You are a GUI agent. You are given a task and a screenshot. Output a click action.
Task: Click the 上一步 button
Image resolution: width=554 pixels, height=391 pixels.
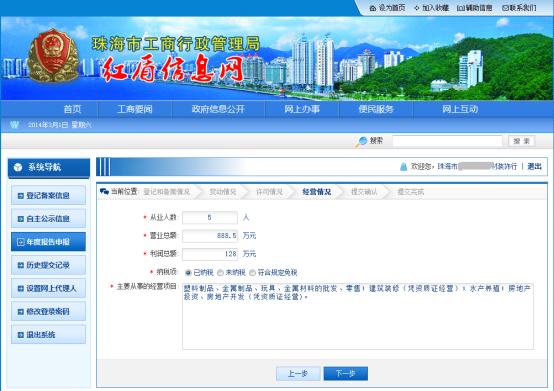pos(298,374)
